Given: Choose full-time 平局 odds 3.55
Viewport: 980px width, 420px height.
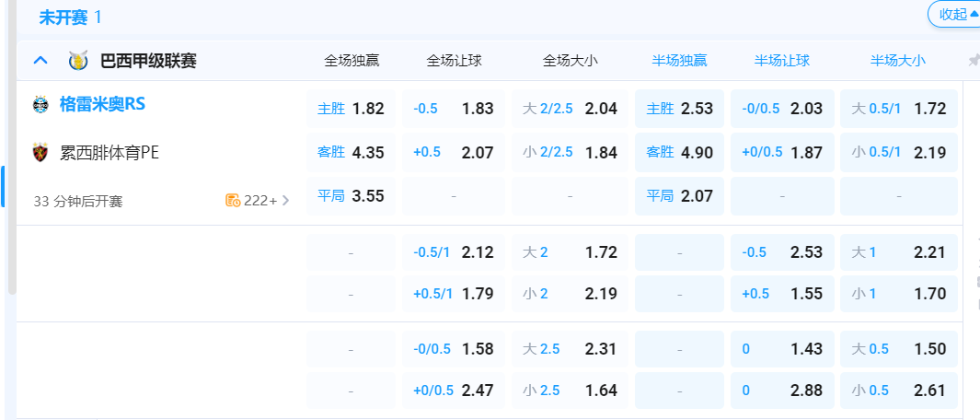Looking at the screenshot, I should tap(351, 196).
